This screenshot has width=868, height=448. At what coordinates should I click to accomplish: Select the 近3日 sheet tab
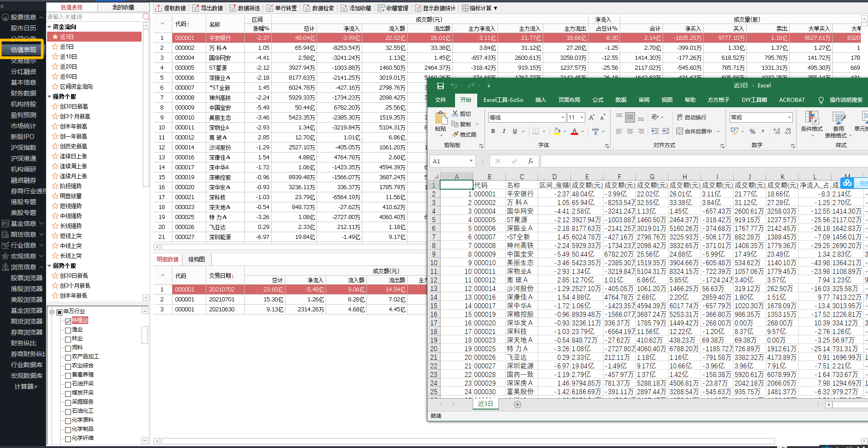coord(485,404)
